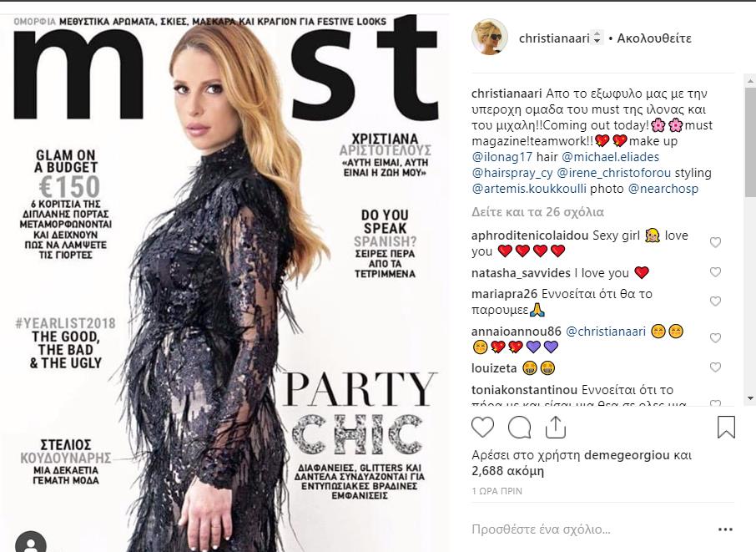Click scrollbar down arrow in comments
The height and width of the screenshot is (552, 756).
point(750,398)
